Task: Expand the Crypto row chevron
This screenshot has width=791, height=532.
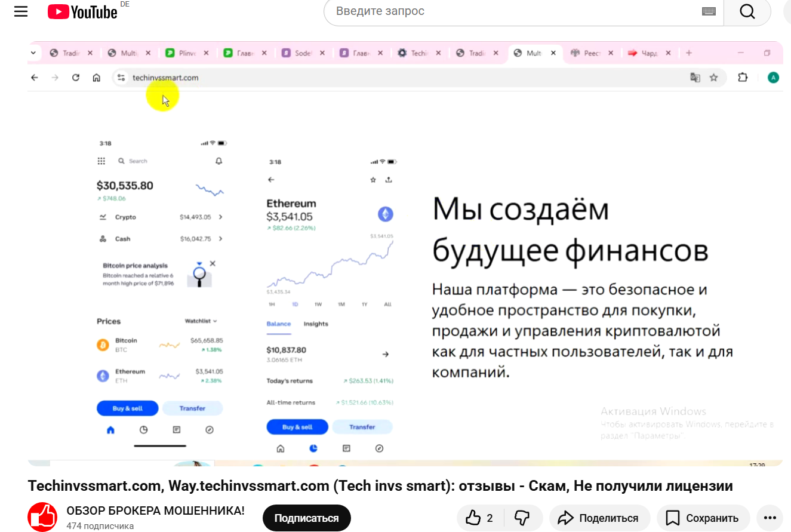Action: pyautogui.click(x=220, y=217)
